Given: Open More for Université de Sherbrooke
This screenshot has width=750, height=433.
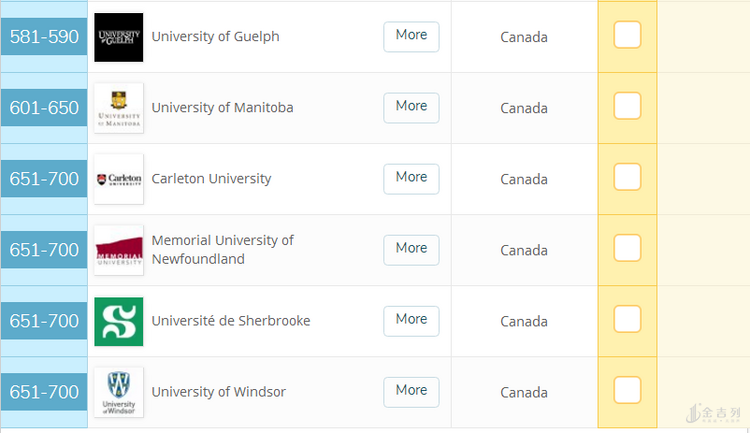Looking at the screenshot, I should pos(411,321).
